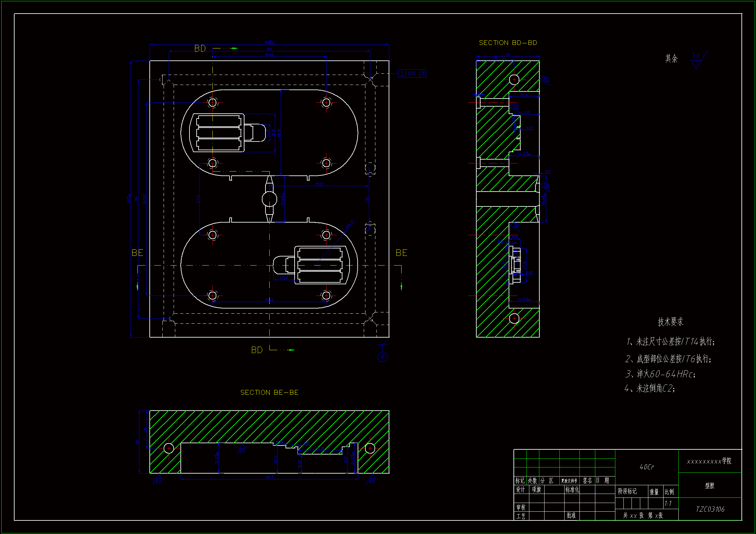Click the drawing number TZC03106

coord(710,509)
